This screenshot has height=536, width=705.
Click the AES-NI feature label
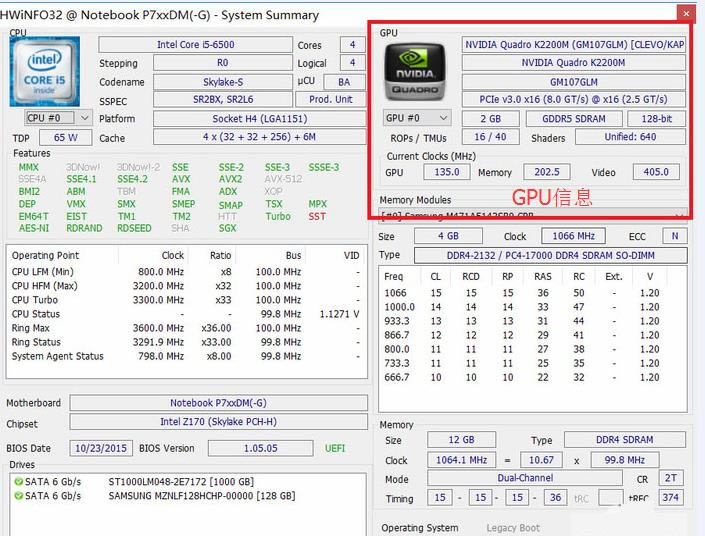tap(34, 228)
